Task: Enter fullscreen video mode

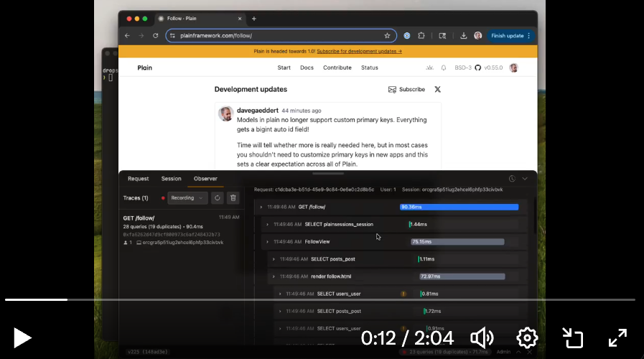Action: (617, 338)
